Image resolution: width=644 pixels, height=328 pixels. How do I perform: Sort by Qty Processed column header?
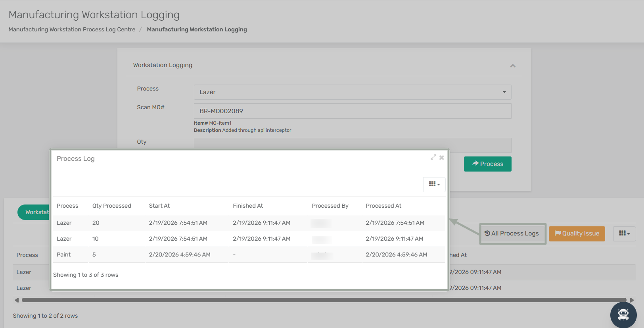tap(111, 206)
